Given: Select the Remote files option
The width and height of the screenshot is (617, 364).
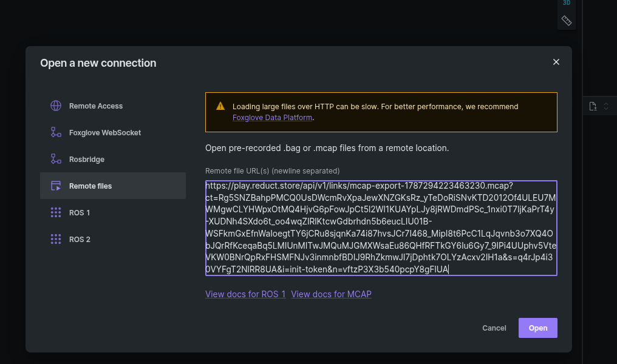Looking at the screenshot, I should tap(113, 186).
